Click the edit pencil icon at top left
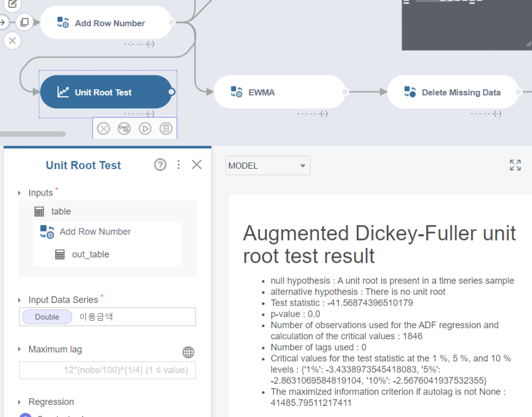 [x=12, y=4]
